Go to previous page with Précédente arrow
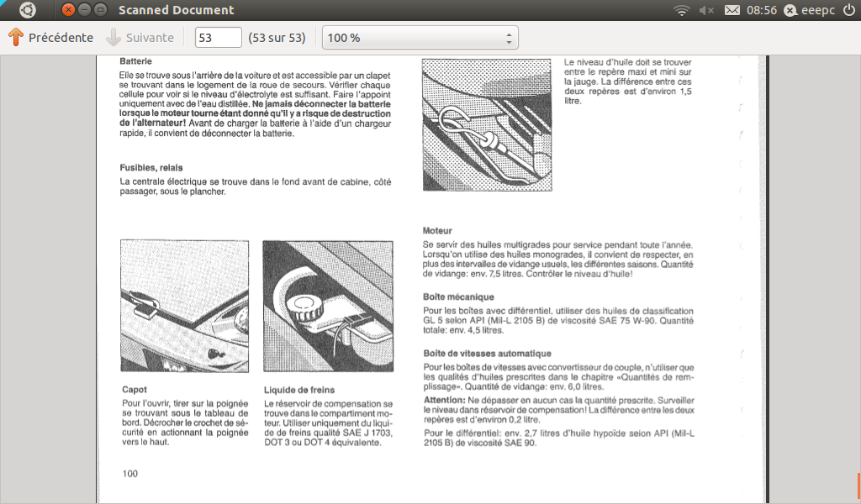Viewport: 861px width, 504px height. (x=16, y=37)
